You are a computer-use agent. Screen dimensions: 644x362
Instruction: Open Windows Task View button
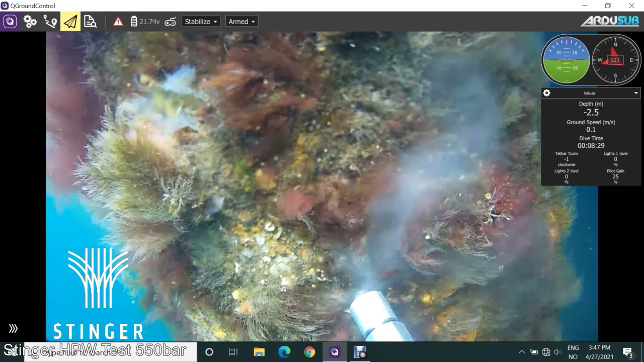coord(233,352)
